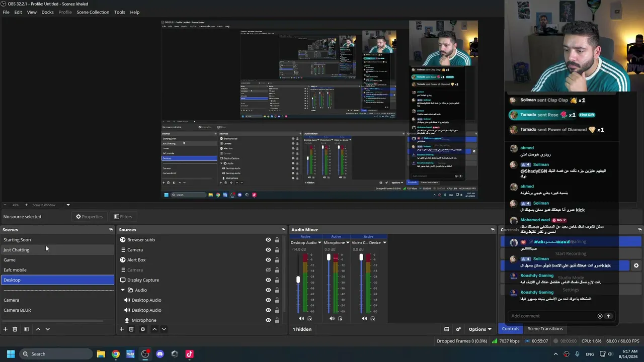Open source Filters button
This screenshot has width=644, height=362.
point(123,217)
